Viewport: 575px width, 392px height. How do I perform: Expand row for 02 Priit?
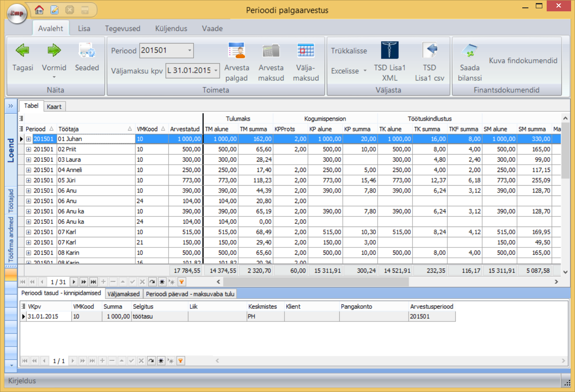point(28,149)
